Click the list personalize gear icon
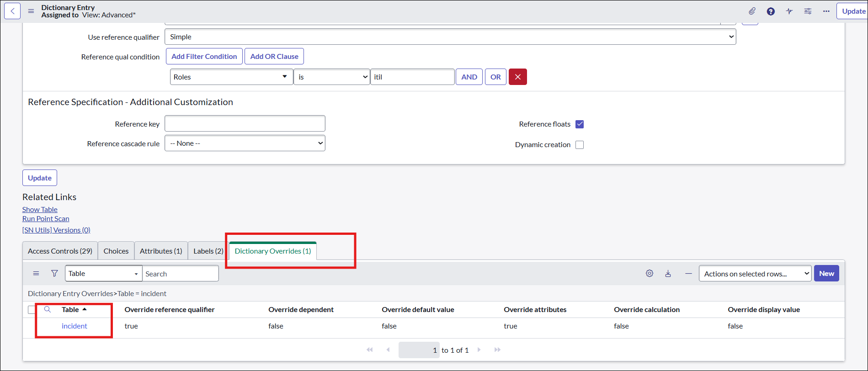 point(650,273)
